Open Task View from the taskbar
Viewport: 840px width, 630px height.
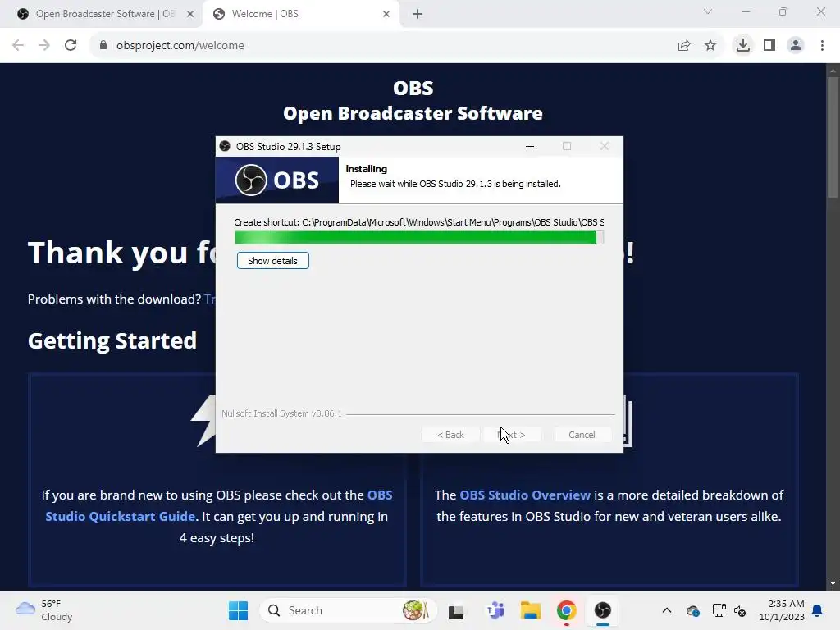coord(456,610)
